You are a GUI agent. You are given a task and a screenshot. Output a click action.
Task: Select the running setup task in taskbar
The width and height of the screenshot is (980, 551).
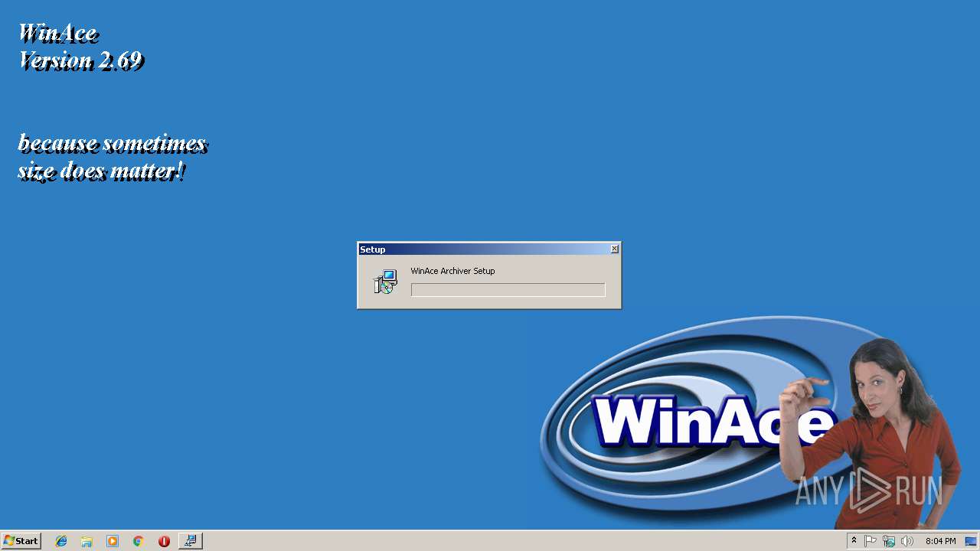tap(191, 541)
